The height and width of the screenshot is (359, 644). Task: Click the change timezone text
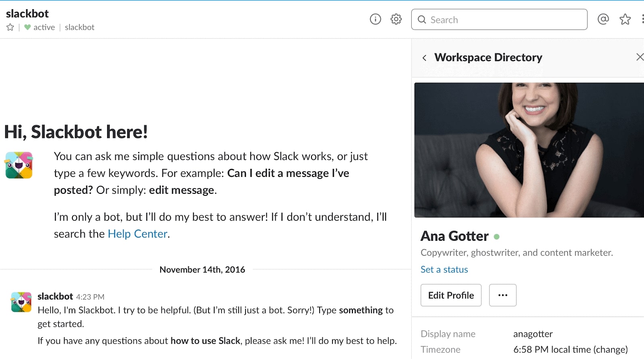tap(611, 349)
